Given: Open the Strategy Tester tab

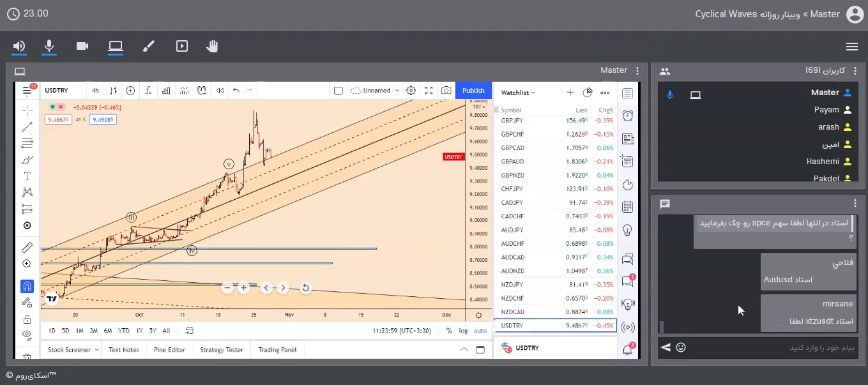Looking at the screenshot, I should [221, 350].
